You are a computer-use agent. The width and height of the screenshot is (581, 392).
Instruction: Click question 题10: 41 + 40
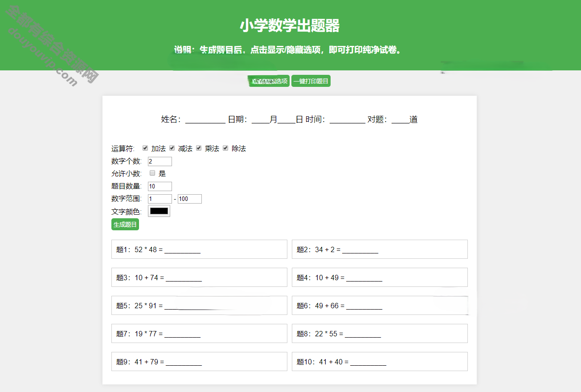(x=380, y=361)
